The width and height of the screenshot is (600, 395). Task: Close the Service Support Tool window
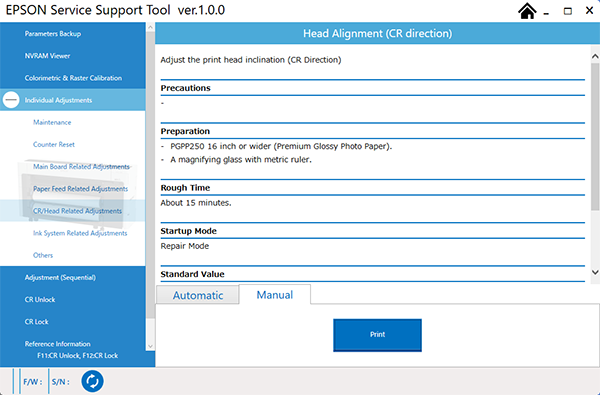coord(589,11)
